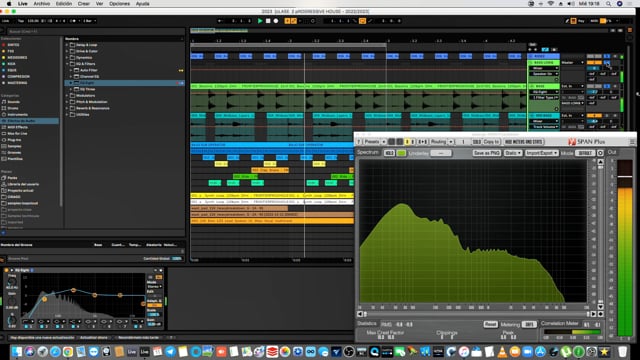Screen dimensions: 640x360
Task: Open SPAN Stats dropdown
Action: pos(513,153)
